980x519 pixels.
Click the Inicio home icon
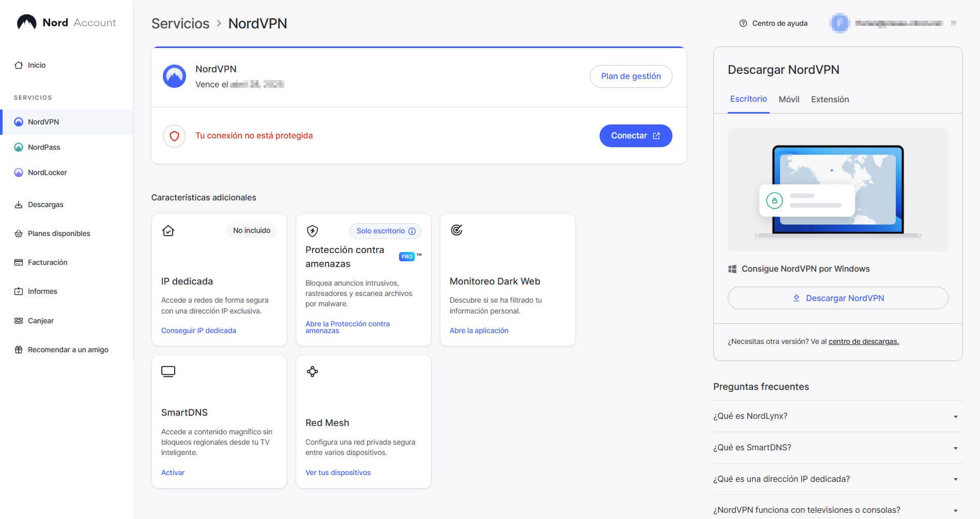(19, 65)
